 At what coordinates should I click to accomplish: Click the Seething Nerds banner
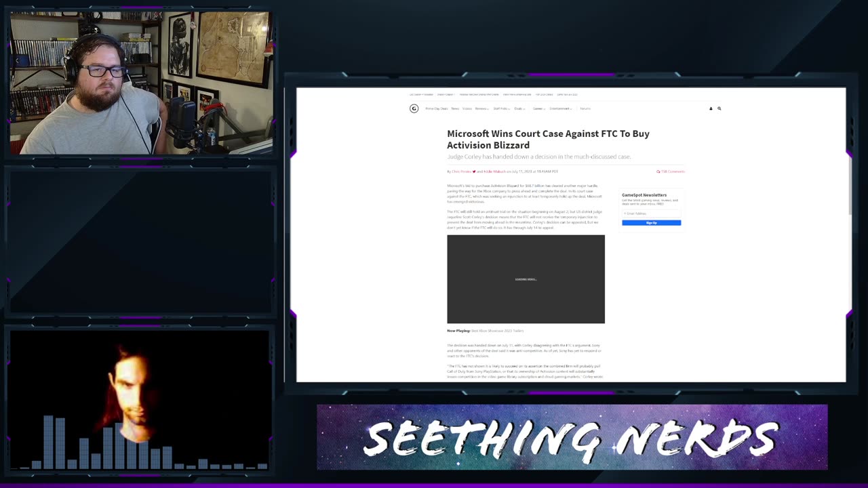572,437
